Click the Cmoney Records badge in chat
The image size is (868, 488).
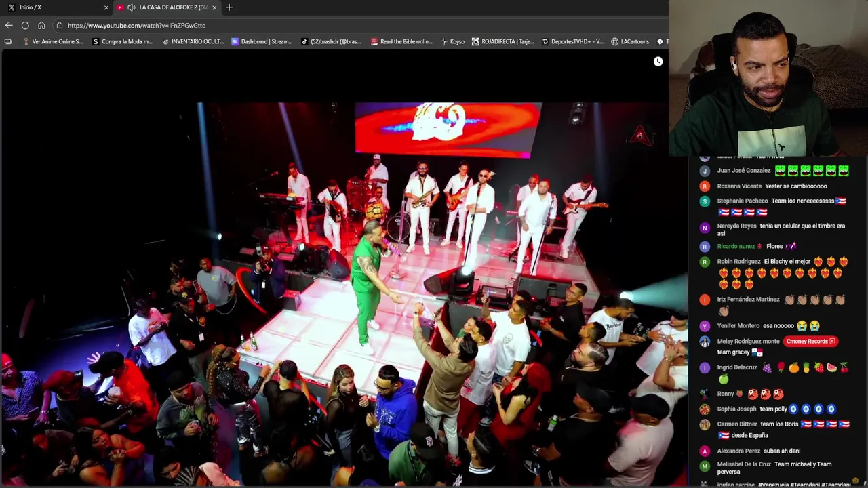[x=811, y=342]
